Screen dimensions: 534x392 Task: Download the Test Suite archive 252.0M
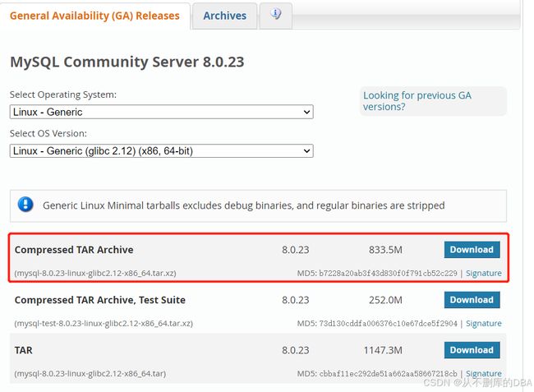[472, 300]
